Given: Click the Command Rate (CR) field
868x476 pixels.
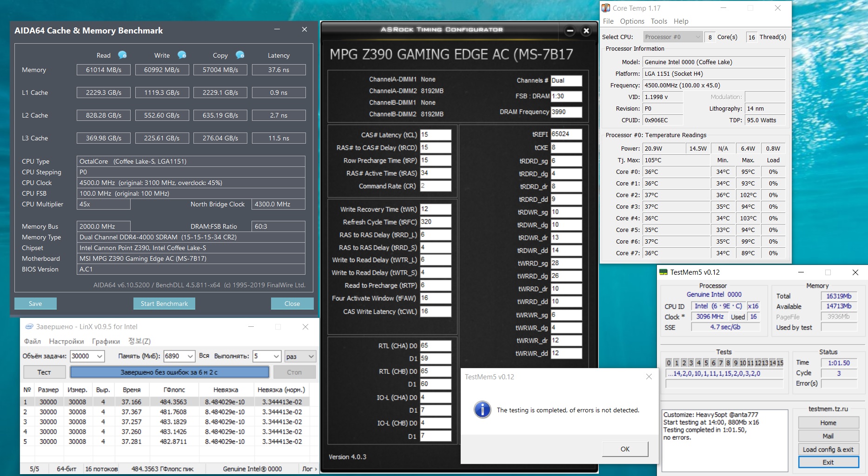Looking at the screenshot, I should point(435,186).
